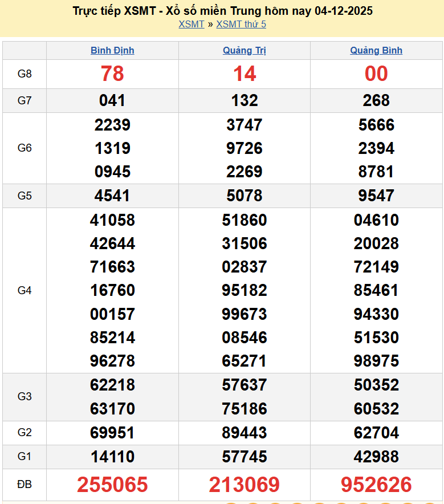Open the XSMT thứ 5 link
This screenshot has height=504, width=444.
click(241, 24)
